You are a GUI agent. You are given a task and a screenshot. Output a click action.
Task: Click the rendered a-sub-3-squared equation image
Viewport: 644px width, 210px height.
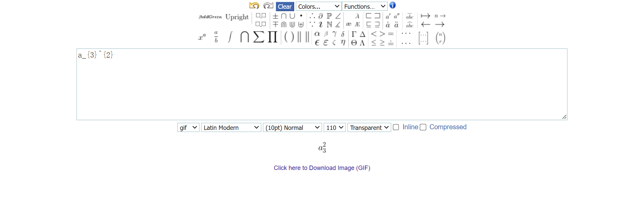[322, 147]
